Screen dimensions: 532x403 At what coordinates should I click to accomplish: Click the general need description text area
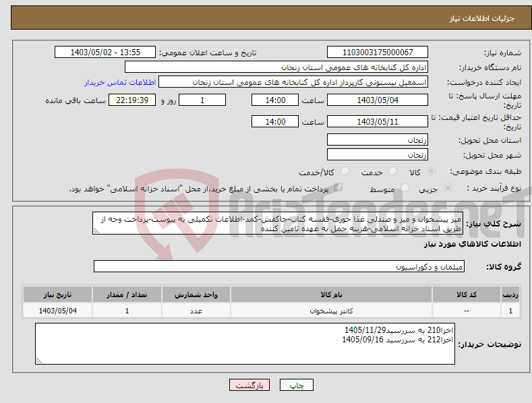pos(278,223)
